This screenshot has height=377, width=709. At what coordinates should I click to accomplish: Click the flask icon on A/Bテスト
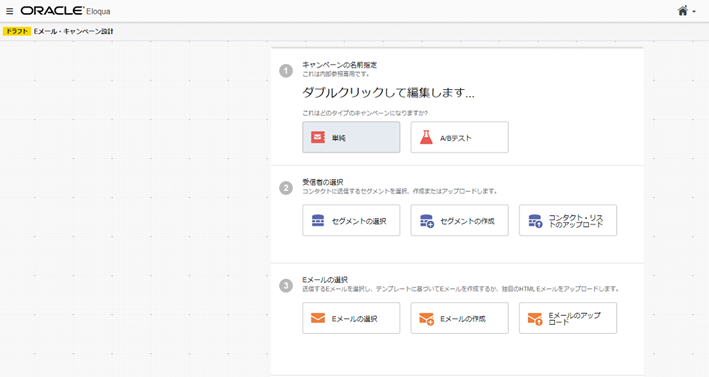(426, 137)
